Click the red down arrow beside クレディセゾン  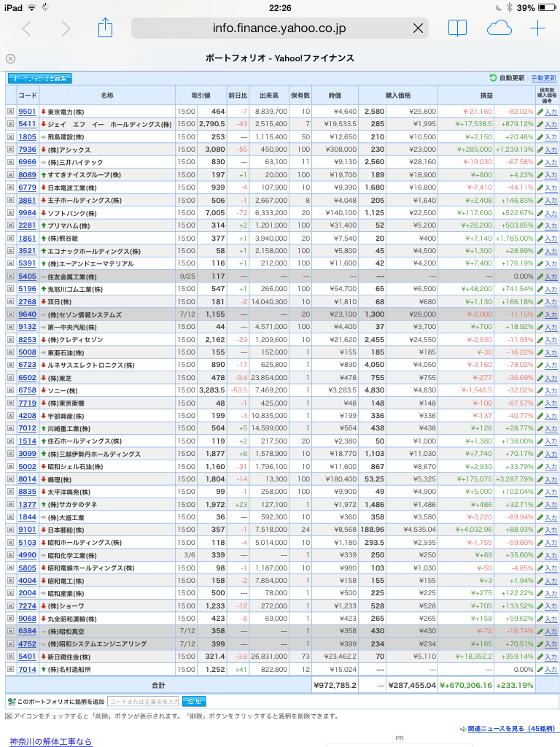tap(43, 340)
